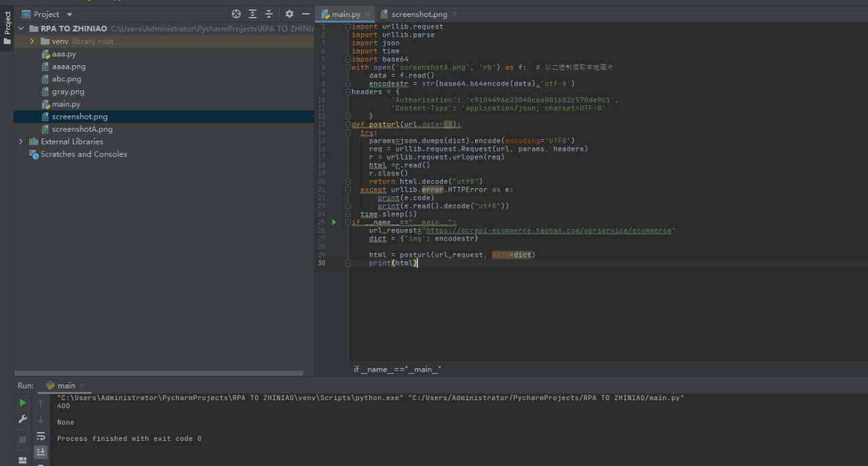
Task: Click line number 30 in the gutter
Action: pos(322,263)
